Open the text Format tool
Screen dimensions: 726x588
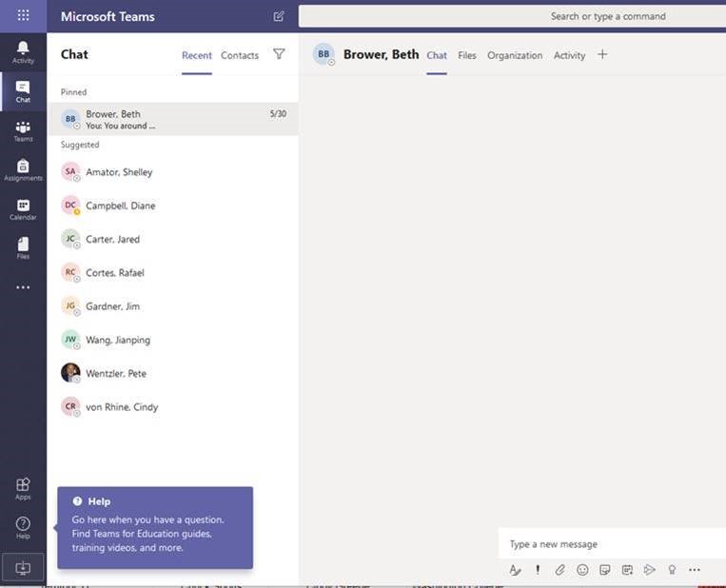point(515,570)
